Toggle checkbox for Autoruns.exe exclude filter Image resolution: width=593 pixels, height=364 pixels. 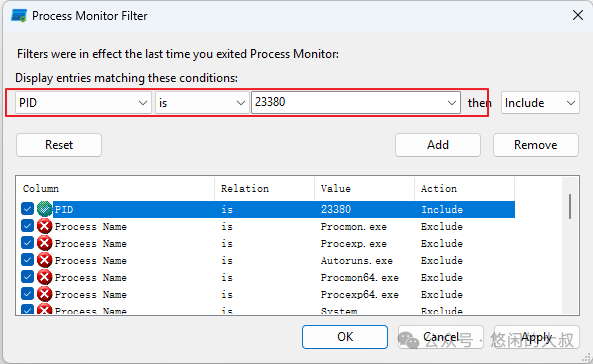click(27, 260)
